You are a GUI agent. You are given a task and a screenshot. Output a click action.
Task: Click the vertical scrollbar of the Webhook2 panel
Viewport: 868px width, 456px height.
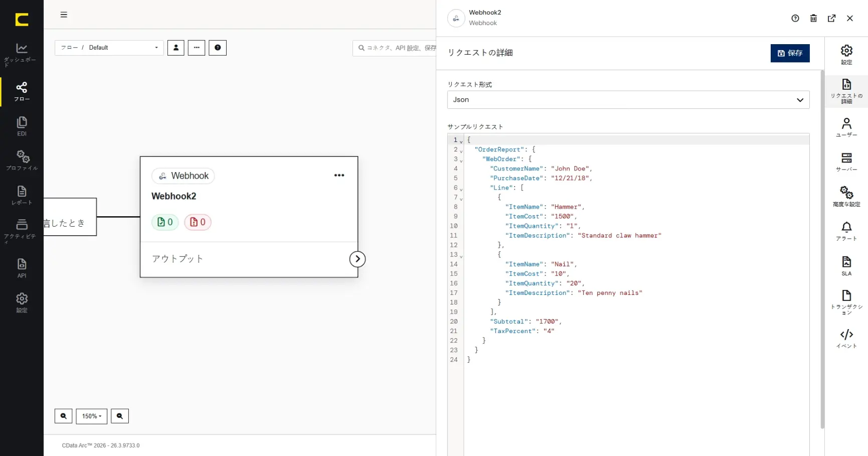[822, 249]
